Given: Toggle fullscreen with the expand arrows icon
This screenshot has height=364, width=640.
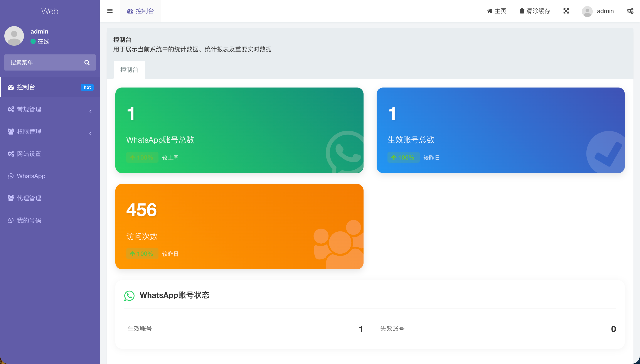Looking at the screenshot, I should [566, 11].
